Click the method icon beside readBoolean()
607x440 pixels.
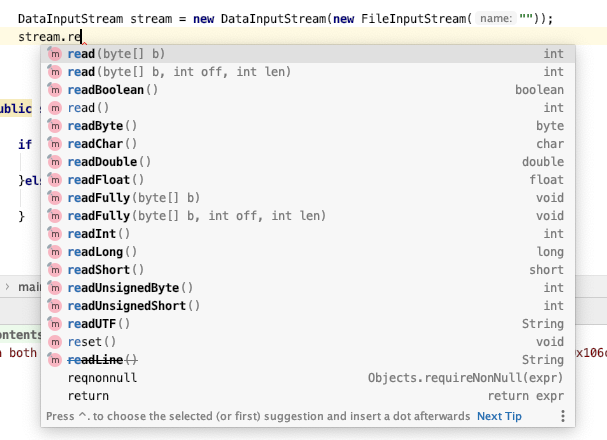click(55, 90)
